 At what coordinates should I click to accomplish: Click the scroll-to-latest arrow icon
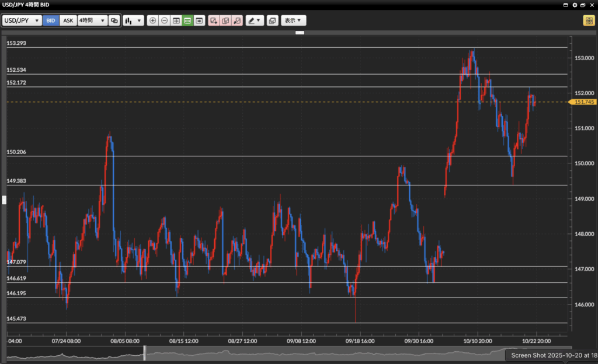click(199, 20)
